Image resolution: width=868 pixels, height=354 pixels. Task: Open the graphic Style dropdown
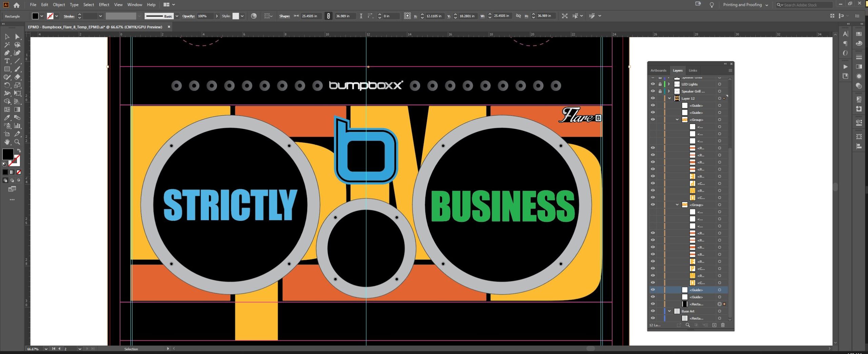pyautogui.click(x=242, y=16)
